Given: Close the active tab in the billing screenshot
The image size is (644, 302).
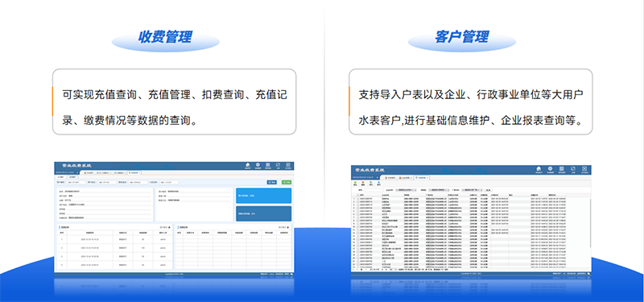Looking at the screenshot, I should (139, 172).
